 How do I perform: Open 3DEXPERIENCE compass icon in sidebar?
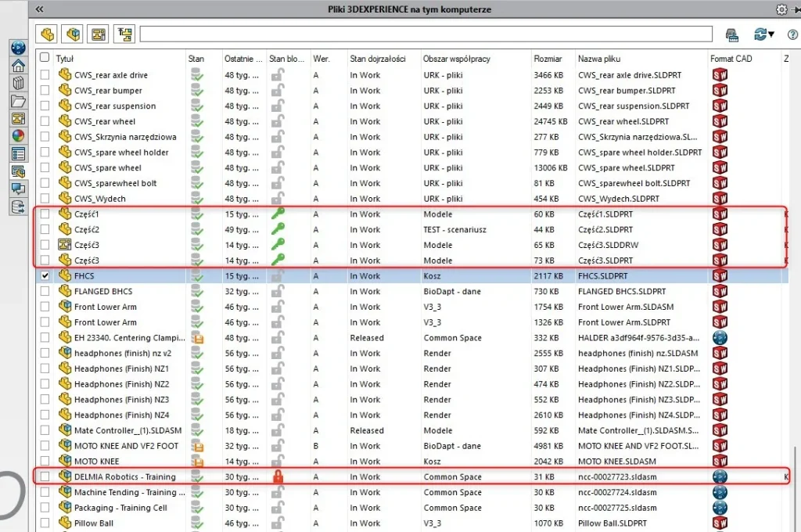coord(19,48)
